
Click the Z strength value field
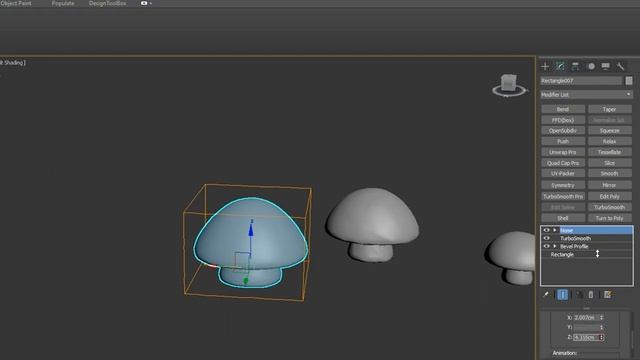pos(586,337)
